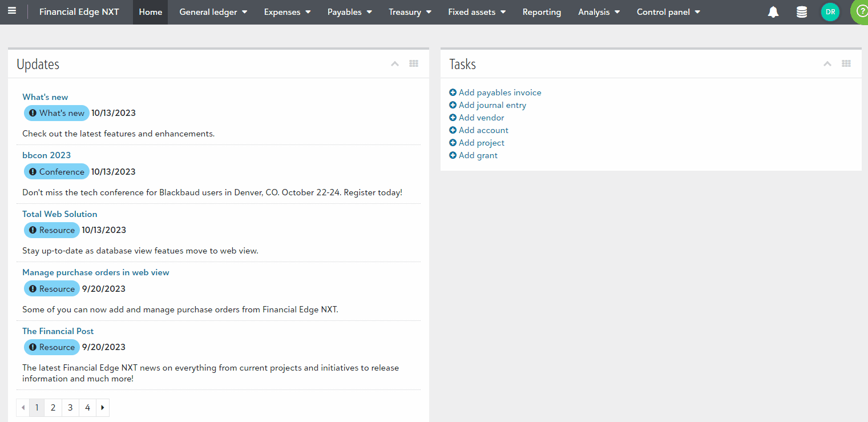This screenshot has width=868, height=422.
Task: Click the Tasks tile heading
Action: [x=462, y=65]
